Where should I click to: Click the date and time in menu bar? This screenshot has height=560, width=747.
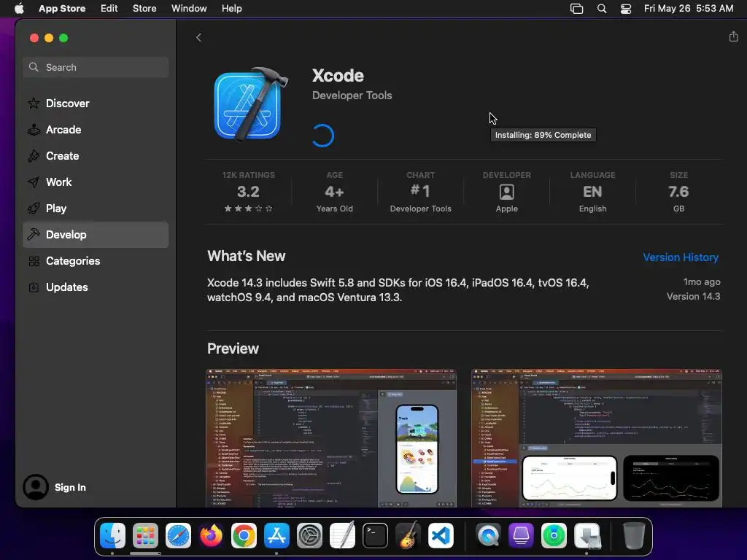[689, 9]
